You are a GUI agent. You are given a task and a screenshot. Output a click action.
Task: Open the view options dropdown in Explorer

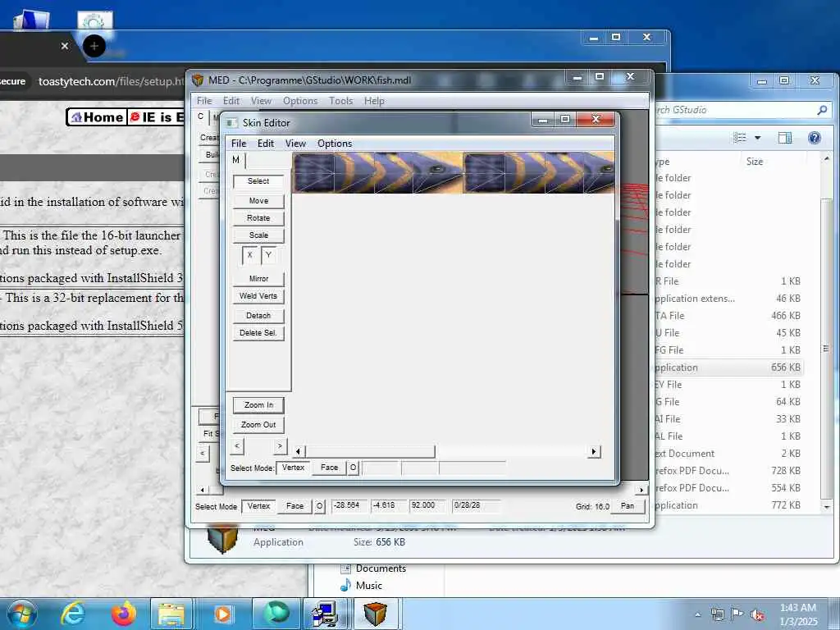pyautogui.click(x=757, y=138)
